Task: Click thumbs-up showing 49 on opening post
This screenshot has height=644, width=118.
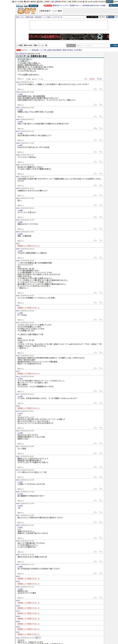Action: [92, 79]
